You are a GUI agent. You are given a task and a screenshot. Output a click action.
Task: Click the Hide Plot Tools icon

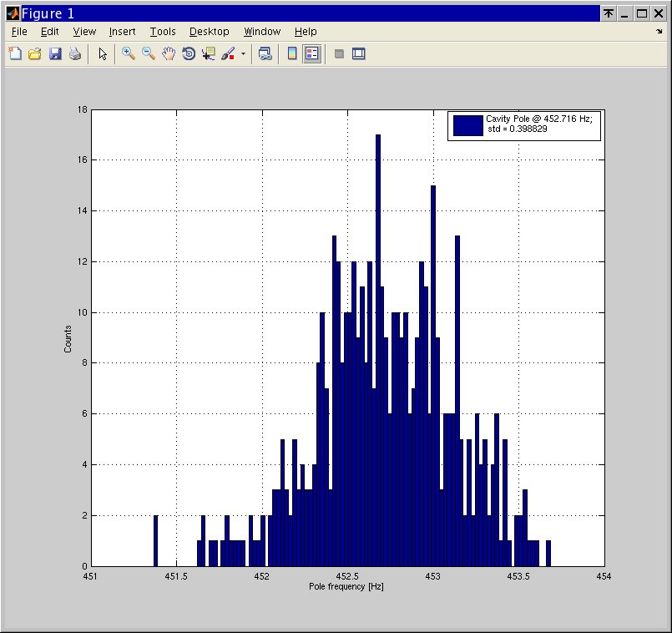point(339,53)
